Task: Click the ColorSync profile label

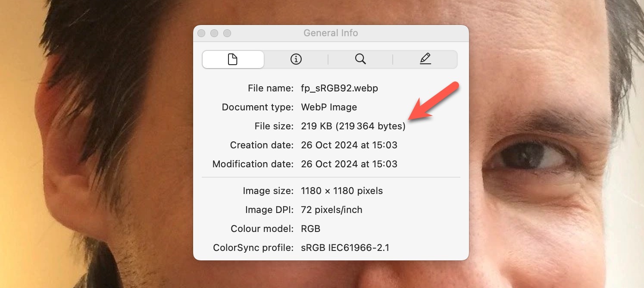Action: coord(253,247)
